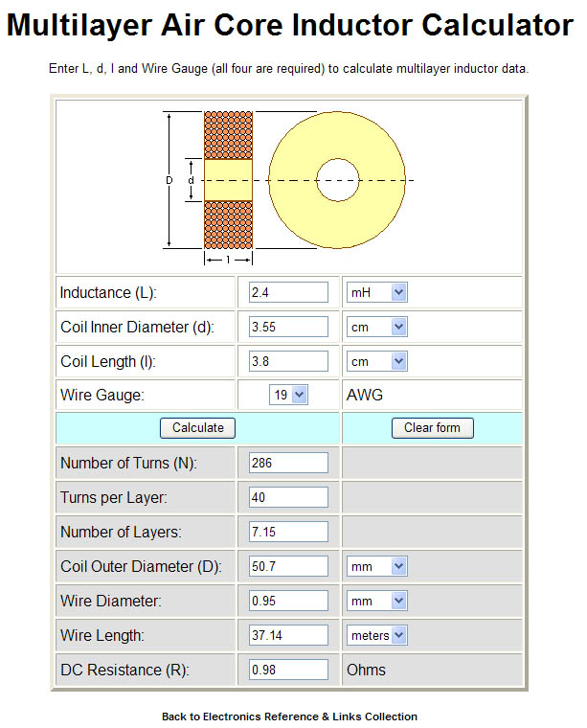
Task: Click the DC Resistance value field
Action: (288, 670)
